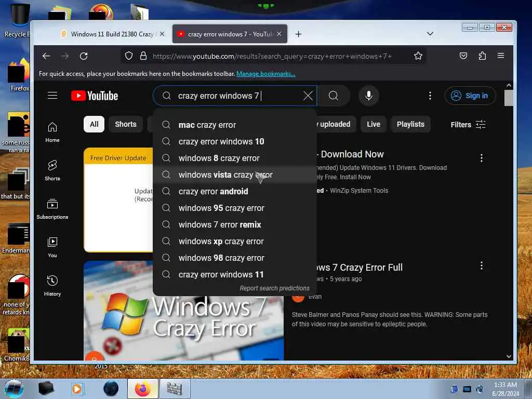The width and height of the screenshot is (532, 399).
Task: Click the Sign in button
Action: 470,96
